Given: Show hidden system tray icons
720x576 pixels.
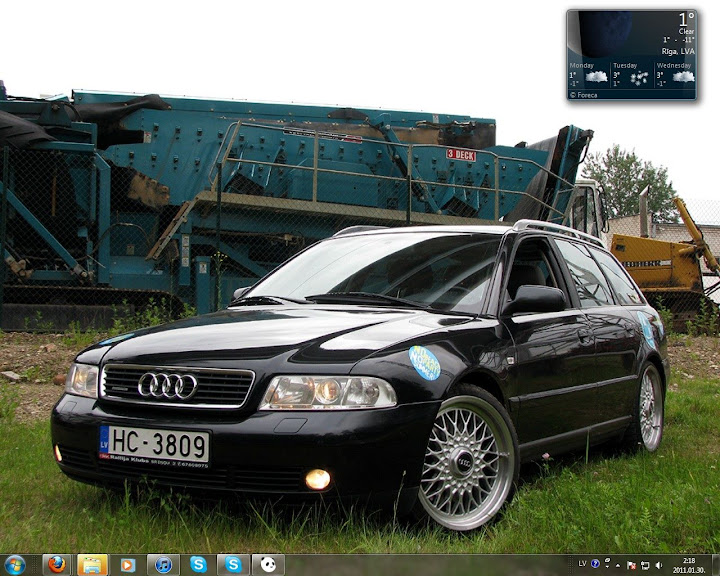Looking at the screenshot, I should pyautogui.click(x=619, y=565).
